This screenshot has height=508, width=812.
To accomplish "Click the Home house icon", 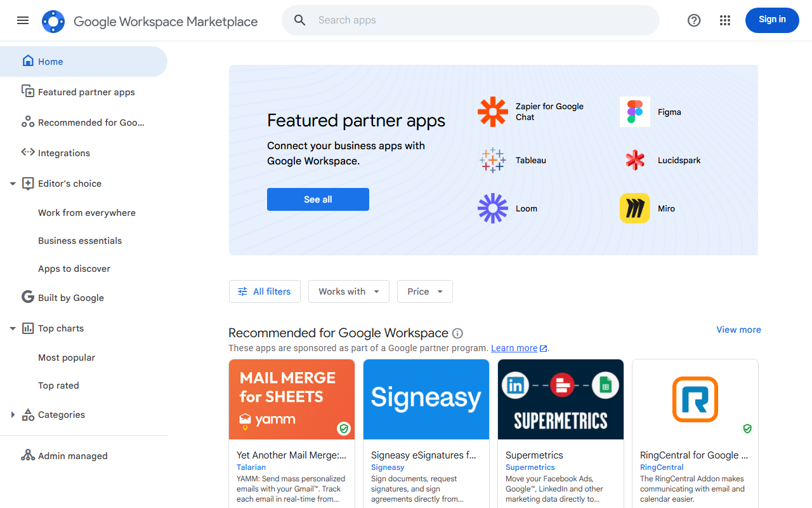I will pyautogui.click(x=28, y=61).
